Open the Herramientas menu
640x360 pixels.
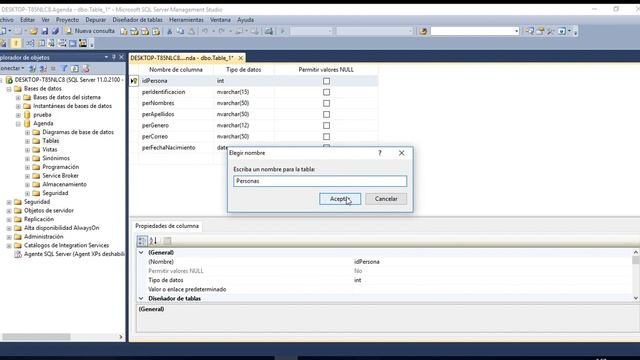[186, 20]
